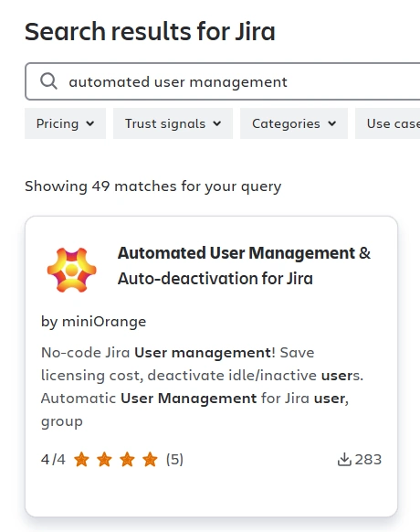
Task: Open the Categories filter dropdown
Action: coord(294,123)
